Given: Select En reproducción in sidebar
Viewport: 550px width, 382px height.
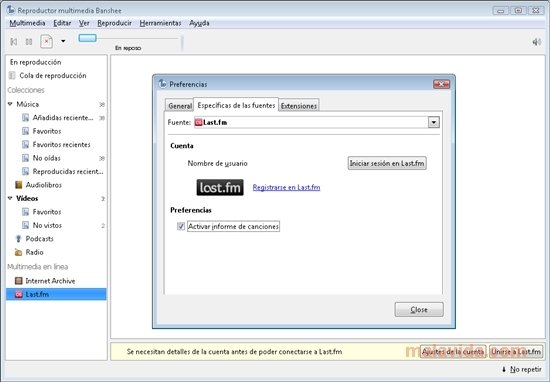Looking at the screenshot, I should [x=35, y=62].
